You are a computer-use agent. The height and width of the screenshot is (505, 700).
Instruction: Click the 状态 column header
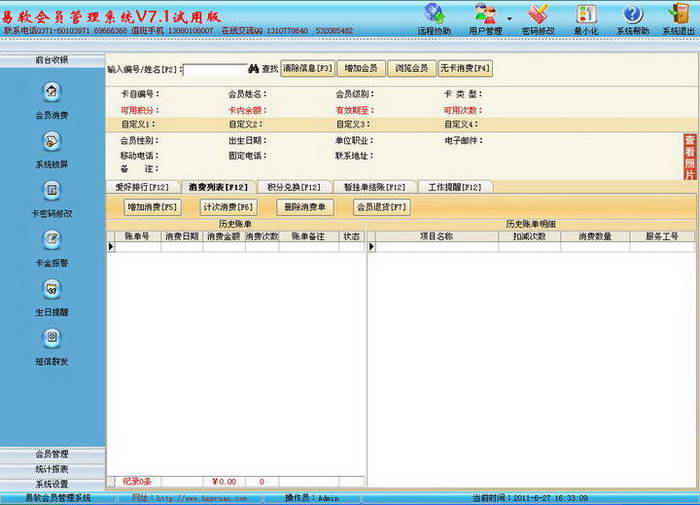[x=351, y=236]
